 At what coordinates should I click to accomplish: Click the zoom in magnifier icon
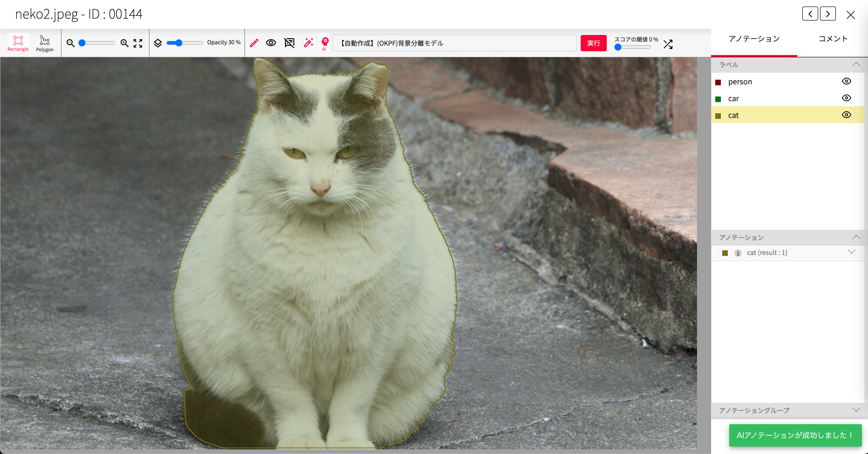pyautogui.click(x=124, y=43)
